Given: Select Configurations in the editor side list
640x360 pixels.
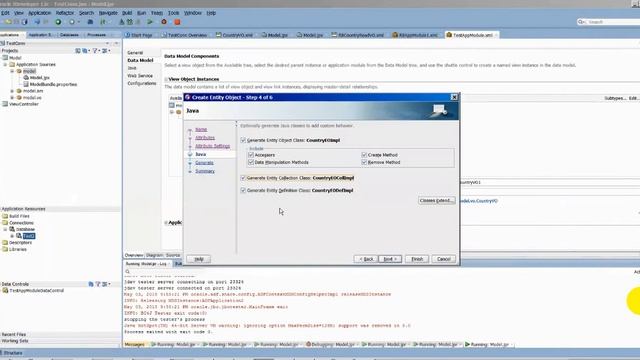Looking at the screenshot, I should [x=142, y=83].
